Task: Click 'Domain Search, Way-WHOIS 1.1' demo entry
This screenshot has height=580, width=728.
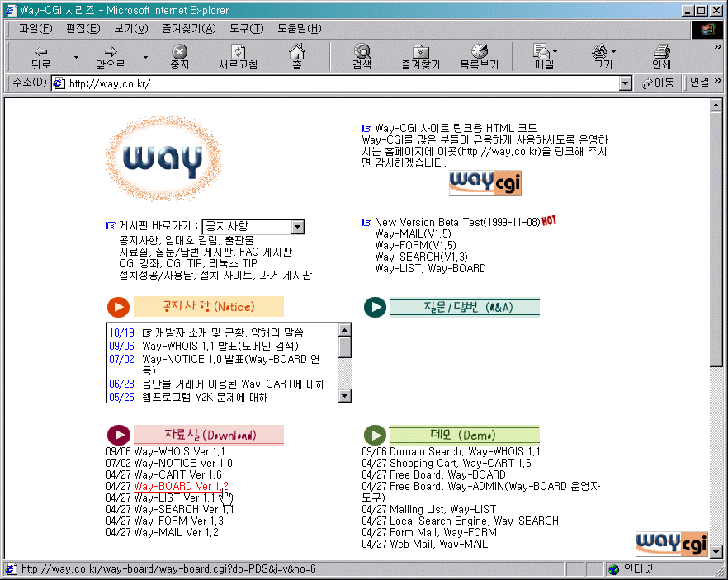Action: (x=465, y=451)
